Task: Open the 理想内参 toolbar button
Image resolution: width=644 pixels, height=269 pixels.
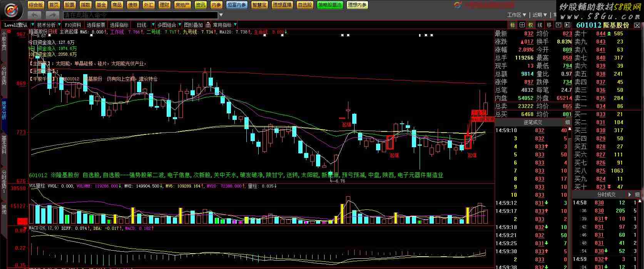Action: coord(357,5)
